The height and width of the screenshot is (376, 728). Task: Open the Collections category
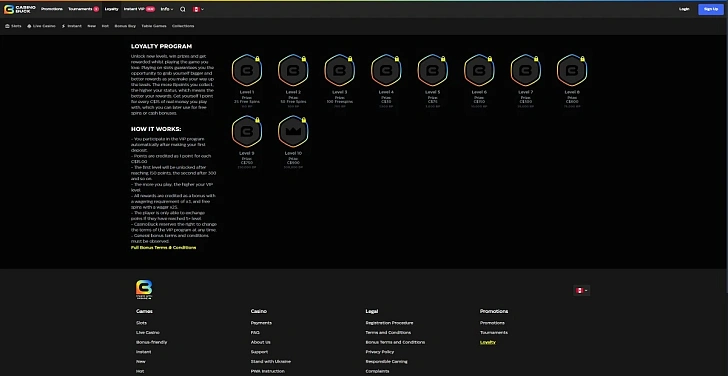(x=183, y=26)
